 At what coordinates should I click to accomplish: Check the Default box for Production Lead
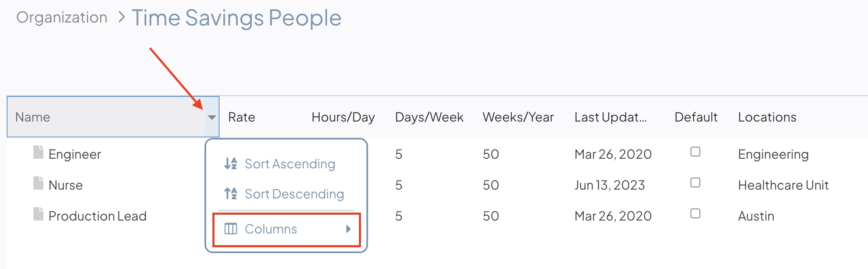pos(695,213)
